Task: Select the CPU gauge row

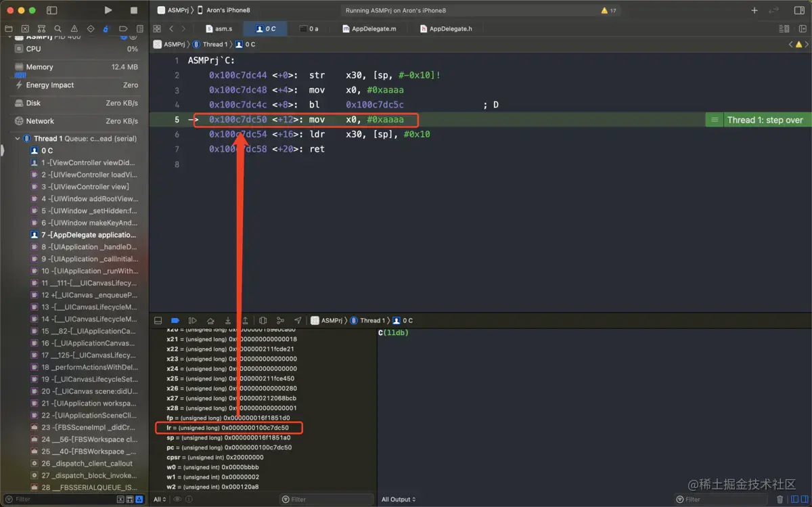Action: pyautogui.click(x=76, y=49)
